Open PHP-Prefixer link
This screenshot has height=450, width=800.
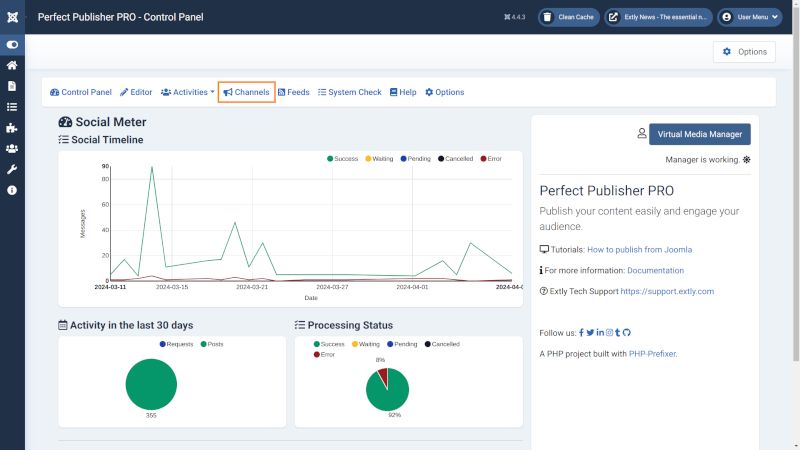652,354
